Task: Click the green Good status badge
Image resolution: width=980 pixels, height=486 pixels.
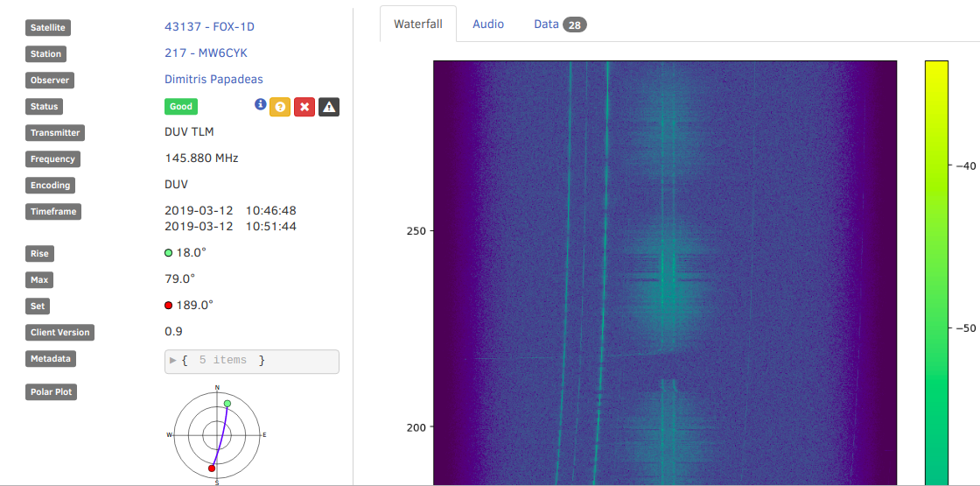Action: point(181,107)
